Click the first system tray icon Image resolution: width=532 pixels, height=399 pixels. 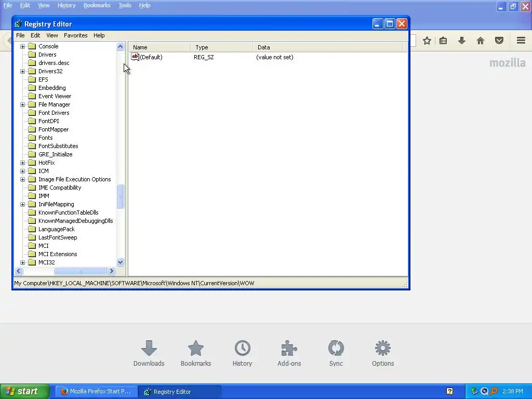pyautogui.click(x=474, y=392)
